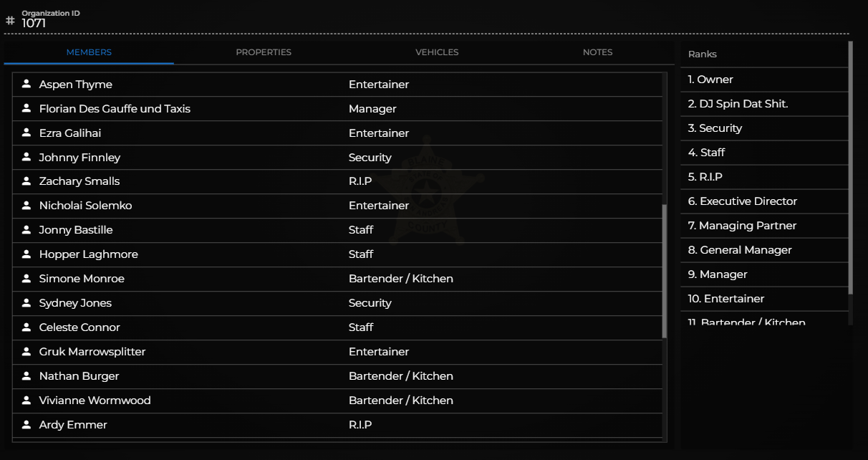Click the Ranks panel scrollbar
Screen dimensions: 868x460
850,168
